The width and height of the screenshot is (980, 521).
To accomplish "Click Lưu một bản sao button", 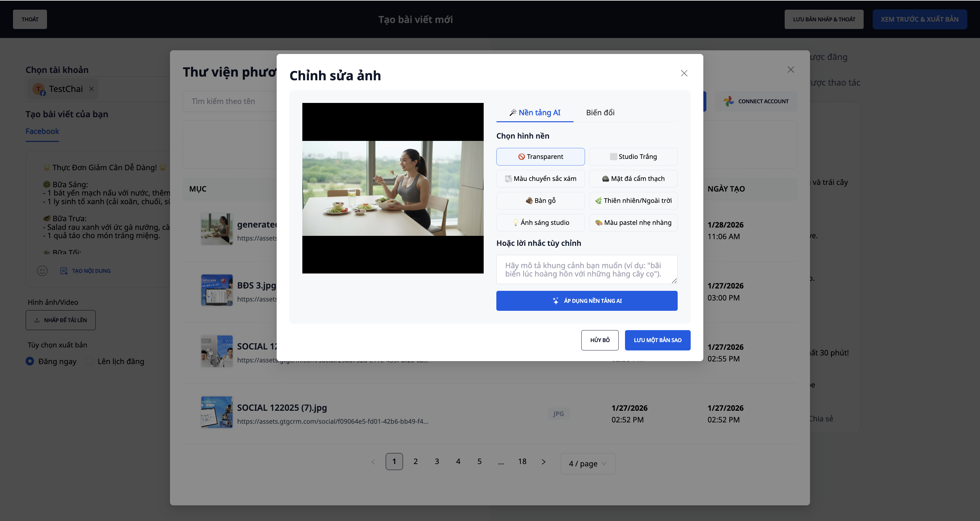I will coord(657,340).
